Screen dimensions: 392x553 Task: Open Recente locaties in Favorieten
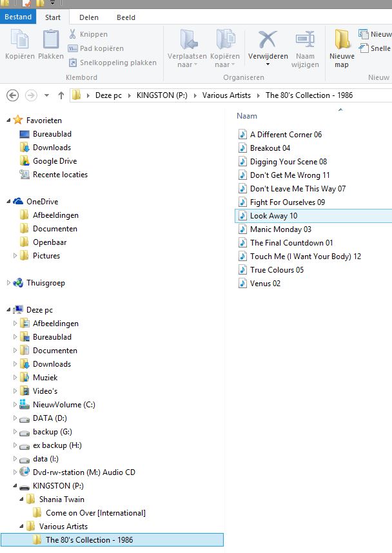60,175
